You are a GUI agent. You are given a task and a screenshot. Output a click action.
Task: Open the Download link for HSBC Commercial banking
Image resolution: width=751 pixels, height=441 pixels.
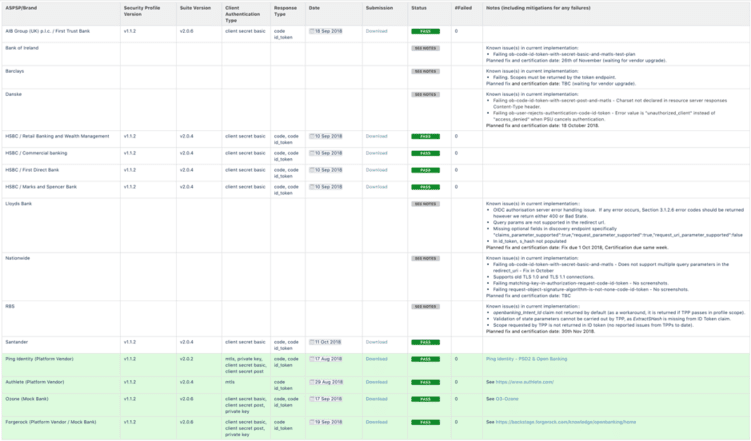(x=376, y=153)
